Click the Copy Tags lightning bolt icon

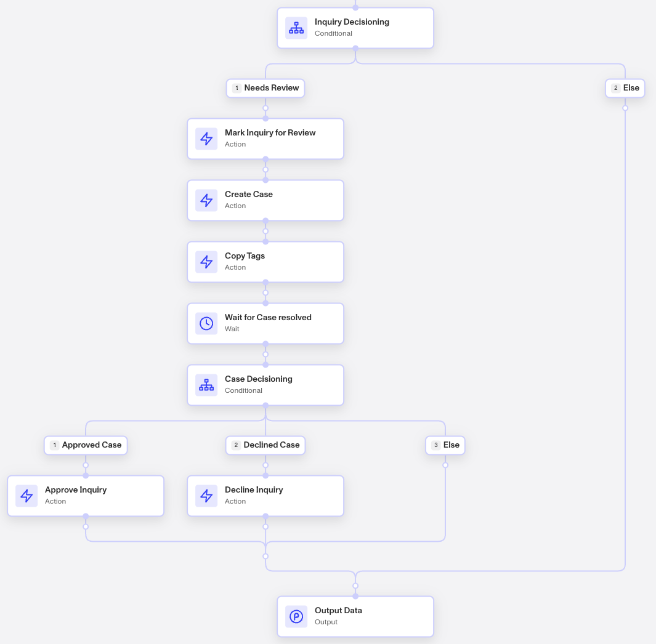pos(206,262)
